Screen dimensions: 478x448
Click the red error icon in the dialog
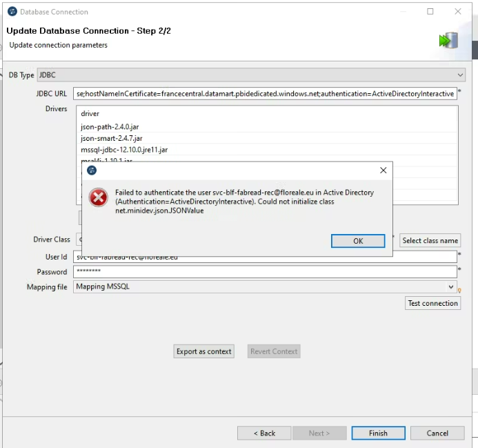(98, 197)
